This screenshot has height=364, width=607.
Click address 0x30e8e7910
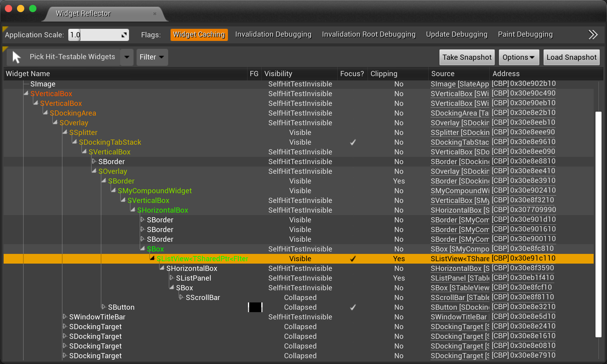point(533,355)
